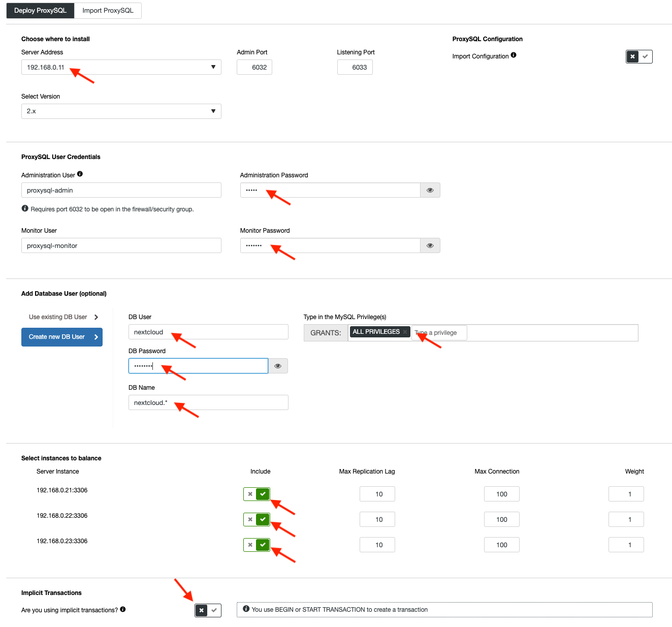Open Server Address dropdown
Viewport: 672px width, 627px height.
click(121, 67)
